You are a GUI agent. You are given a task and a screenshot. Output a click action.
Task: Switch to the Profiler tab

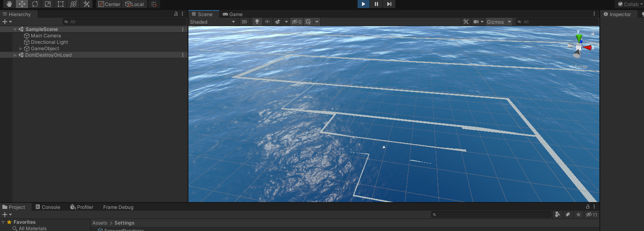coord(82,207)
